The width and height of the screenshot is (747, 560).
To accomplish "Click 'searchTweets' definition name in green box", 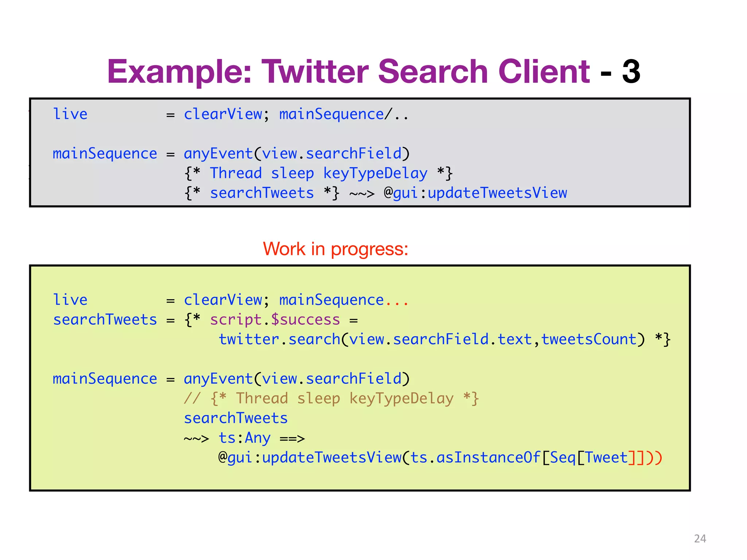I will coord(105,320).
